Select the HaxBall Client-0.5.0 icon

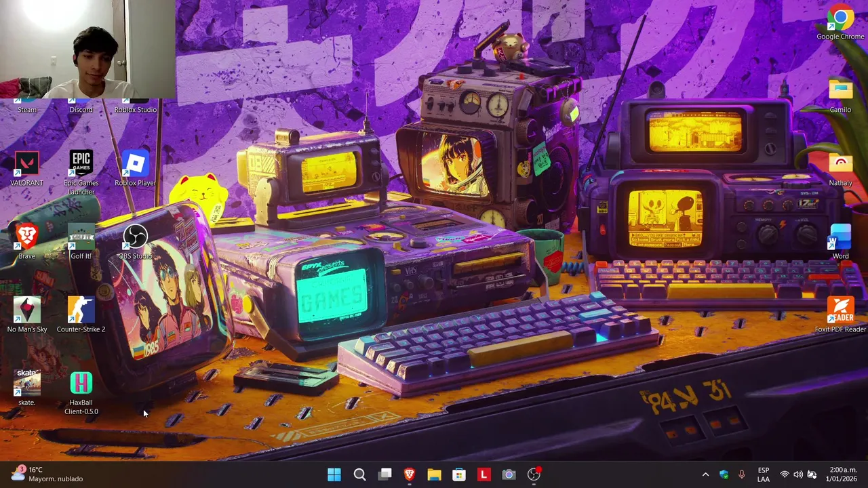pyautogui.click(x=81, y=393)
